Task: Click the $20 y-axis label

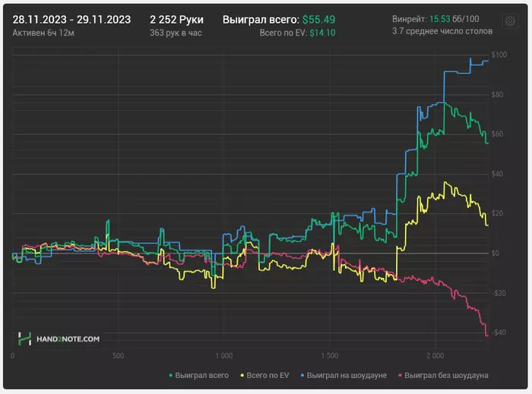Action: pos(497,213)
